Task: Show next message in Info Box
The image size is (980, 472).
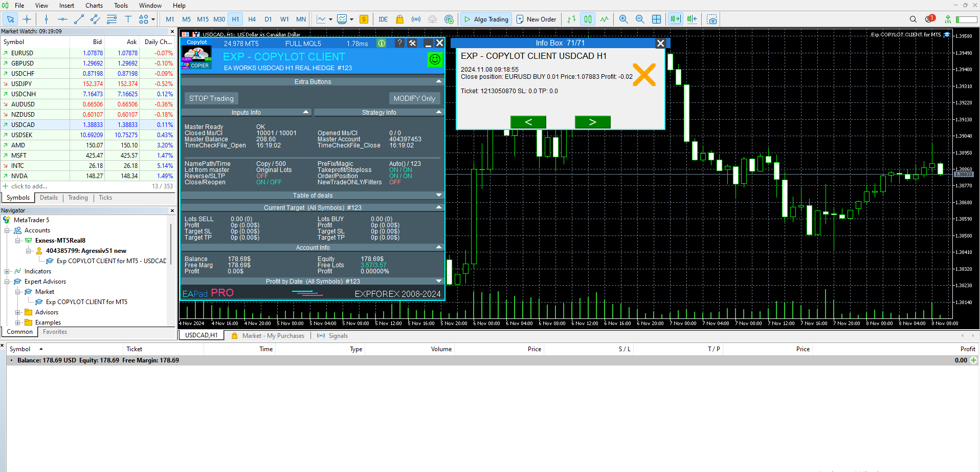Action: (593, 122)
